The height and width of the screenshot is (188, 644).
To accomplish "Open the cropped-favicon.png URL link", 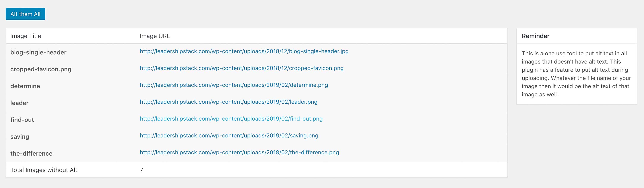I will 241,68.
